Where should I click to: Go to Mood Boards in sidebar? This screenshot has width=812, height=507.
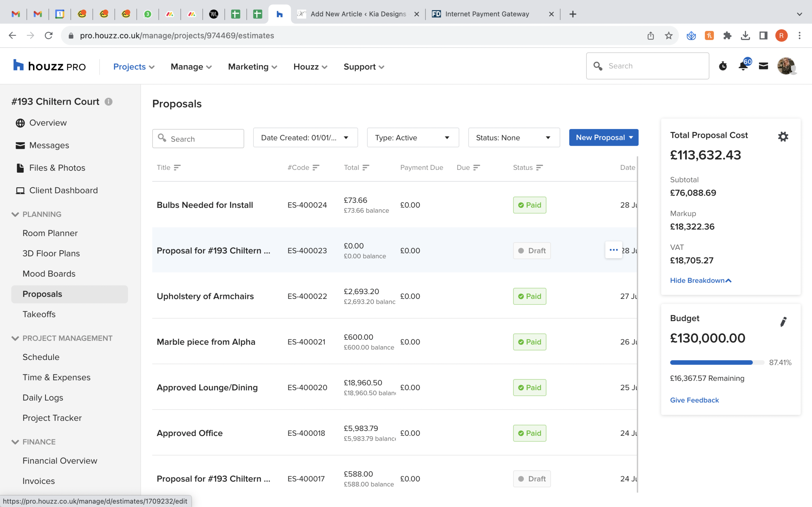click(49, 273)
